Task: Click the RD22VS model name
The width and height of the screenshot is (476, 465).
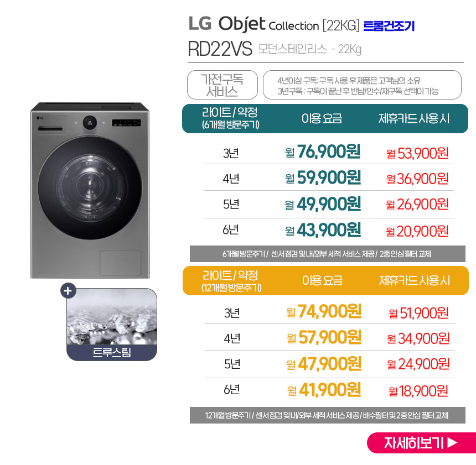Action: 220,49
